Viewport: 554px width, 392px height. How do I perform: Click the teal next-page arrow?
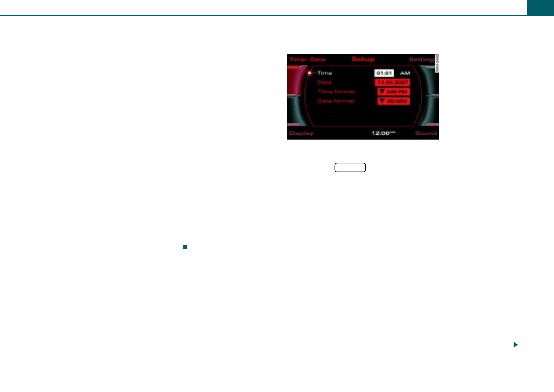(516, 345)
